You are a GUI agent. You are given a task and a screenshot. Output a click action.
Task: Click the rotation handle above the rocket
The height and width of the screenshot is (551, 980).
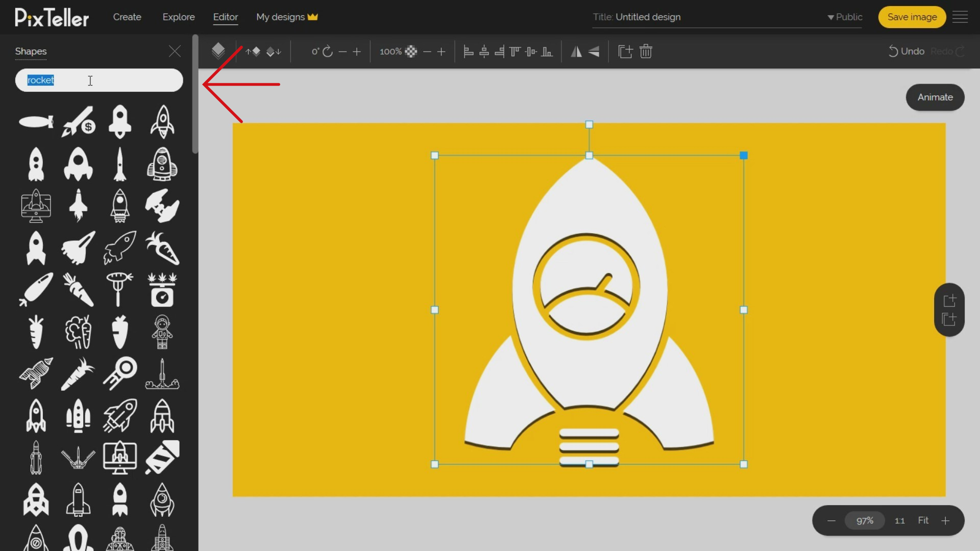point(589,124)
